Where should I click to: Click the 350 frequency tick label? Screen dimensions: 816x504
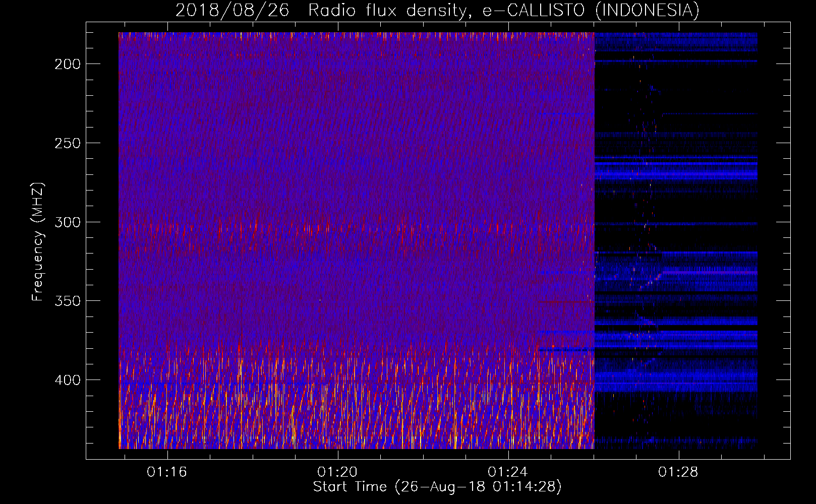point(68,301)
